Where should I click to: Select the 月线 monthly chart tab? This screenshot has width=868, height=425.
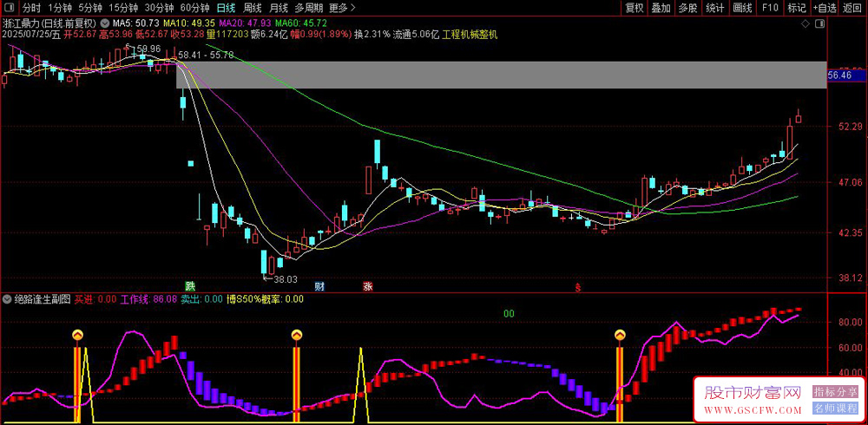[x=279, y=8]
